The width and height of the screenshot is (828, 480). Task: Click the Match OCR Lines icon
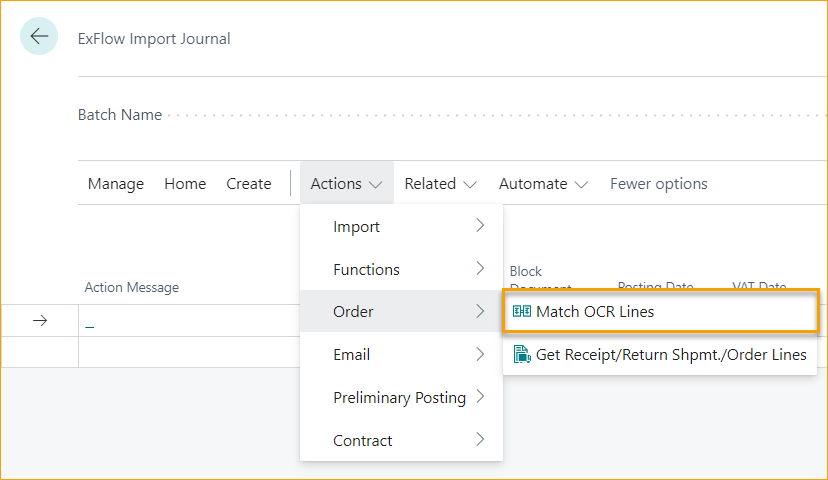(x=522, y=312)
